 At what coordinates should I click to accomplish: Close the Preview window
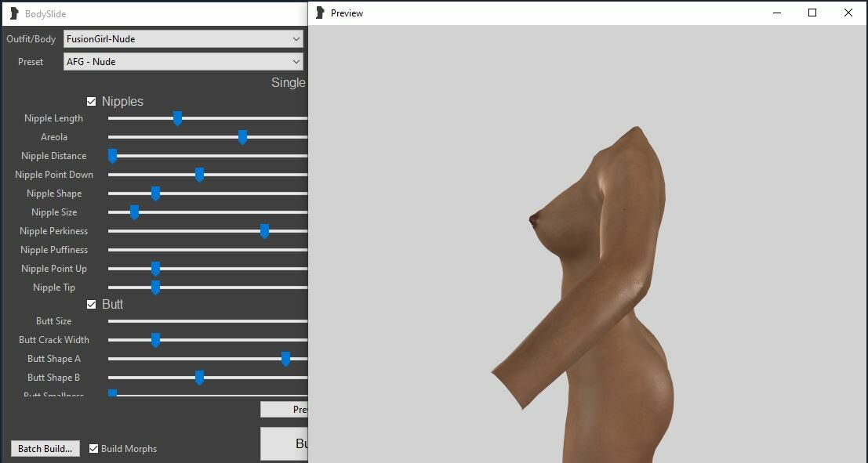848,13
